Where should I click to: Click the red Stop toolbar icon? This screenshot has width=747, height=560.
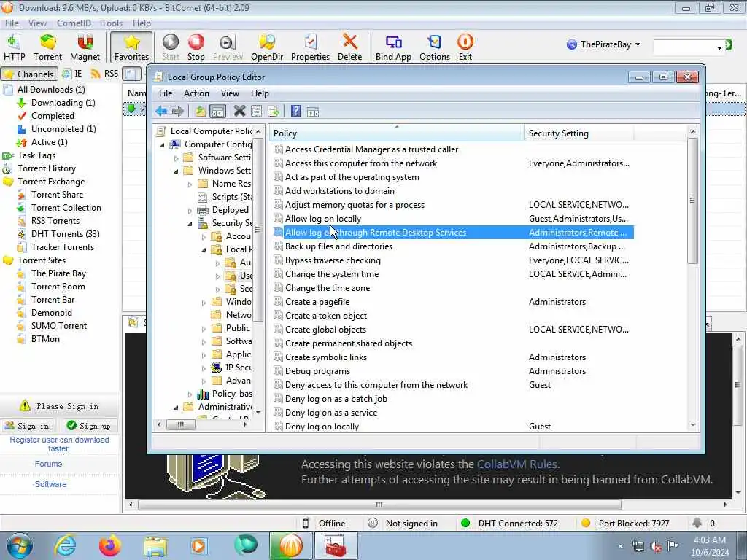(x=196, y=47)
